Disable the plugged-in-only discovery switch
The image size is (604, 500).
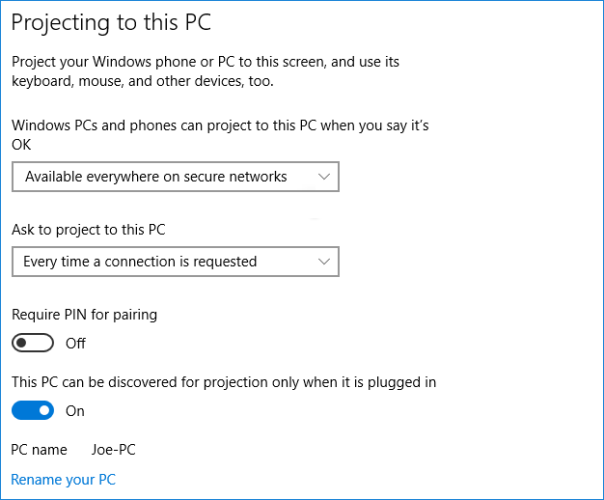click(33, 410)
